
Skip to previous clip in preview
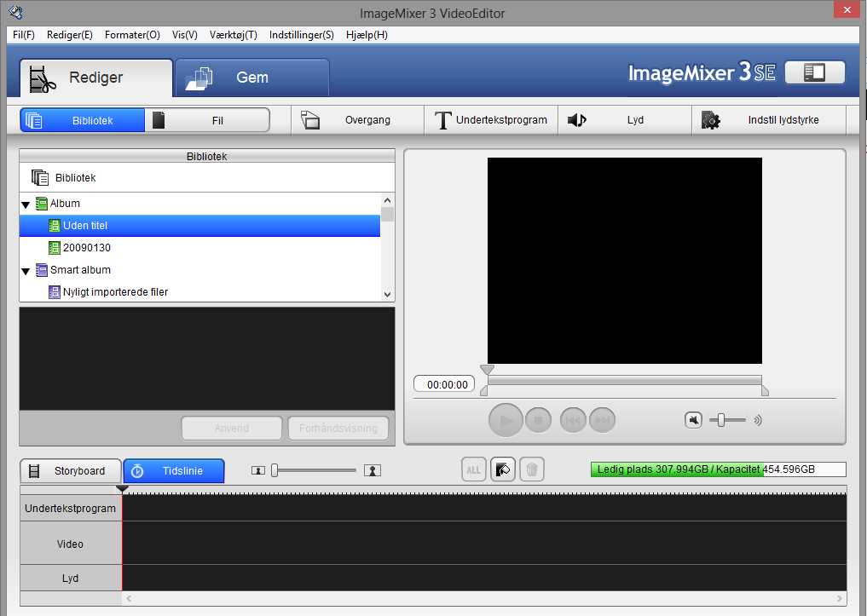point(574,420)
